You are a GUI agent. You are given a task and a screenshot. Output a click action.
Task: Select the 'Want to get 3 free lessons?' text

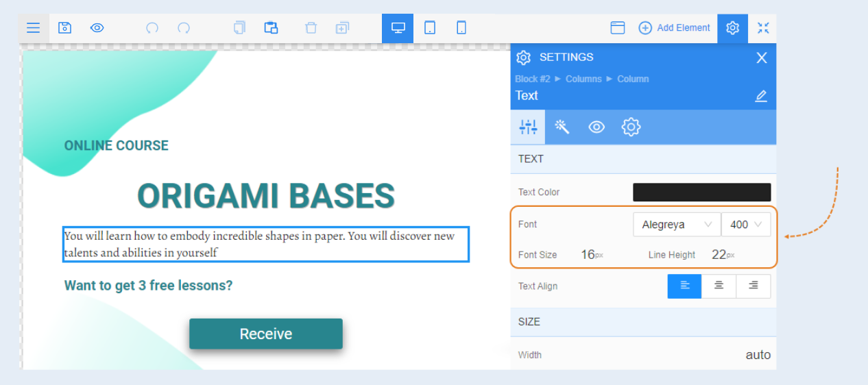coord(148,286)
